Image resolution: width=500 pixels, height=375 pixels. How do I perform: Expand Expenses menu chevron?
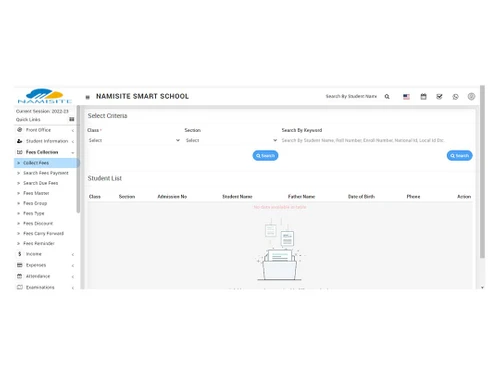[73, 266]
